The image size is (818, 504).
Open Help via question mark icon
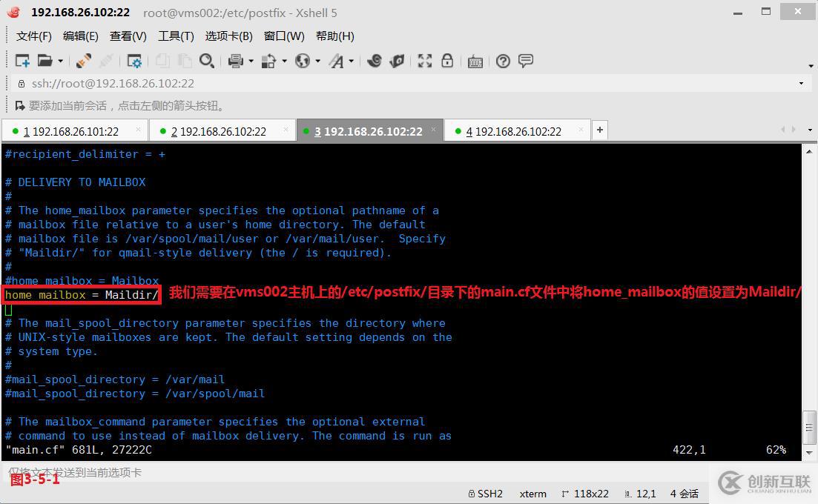point(503,62)
